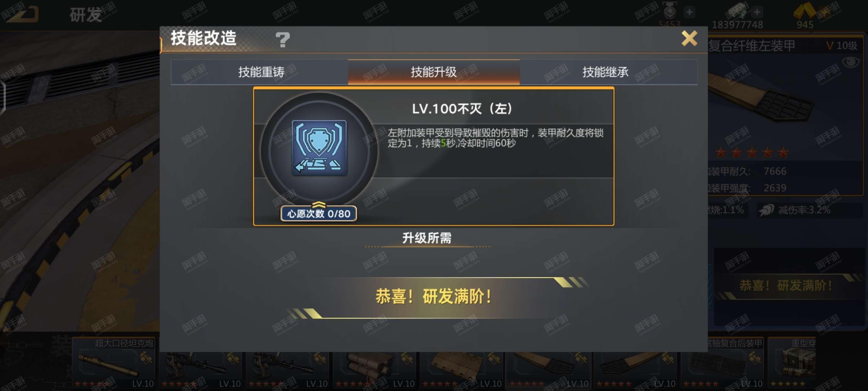Switch to the 技能重铸 tab
Viewport: 868px width, 391px height.
[261, 72]
